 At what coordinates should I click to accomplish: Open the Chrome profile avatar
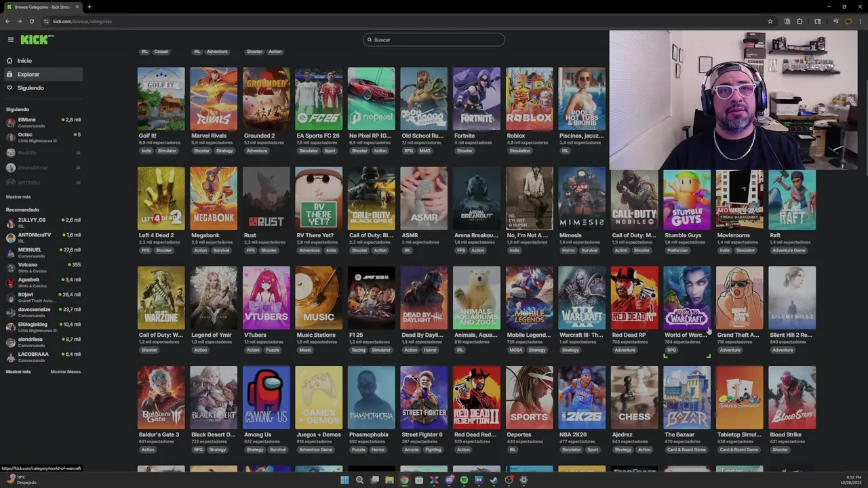pyautogui.click(x=848, y=21)
